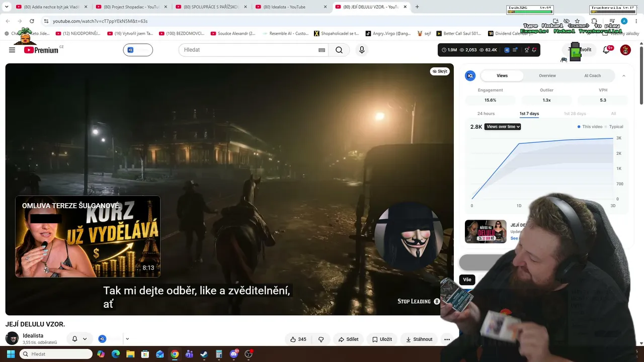The image size is (644, 362).
Task: Open the vidIQ trophy icon
Action: point(527,50)
